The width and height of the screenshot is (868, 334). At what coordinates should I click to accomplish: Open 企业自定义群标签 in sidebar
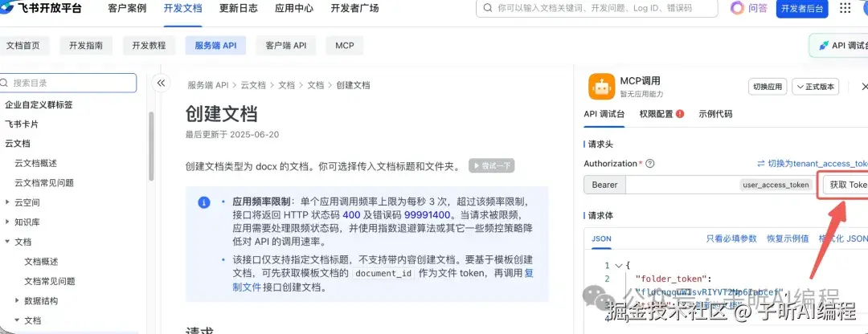39,104
